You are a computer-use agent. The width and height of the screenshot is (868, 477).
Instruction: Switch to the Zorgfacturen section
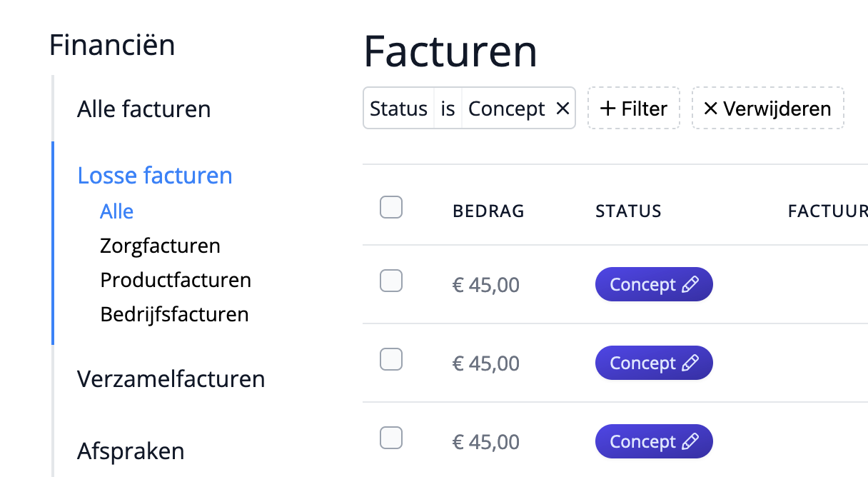[160, 246]
